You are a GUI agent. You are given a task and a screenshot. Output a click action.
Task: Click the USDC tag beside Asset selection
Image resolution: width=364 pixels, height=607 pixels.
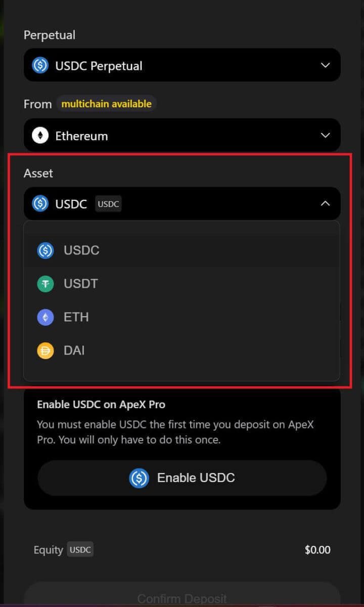(108, 204)
